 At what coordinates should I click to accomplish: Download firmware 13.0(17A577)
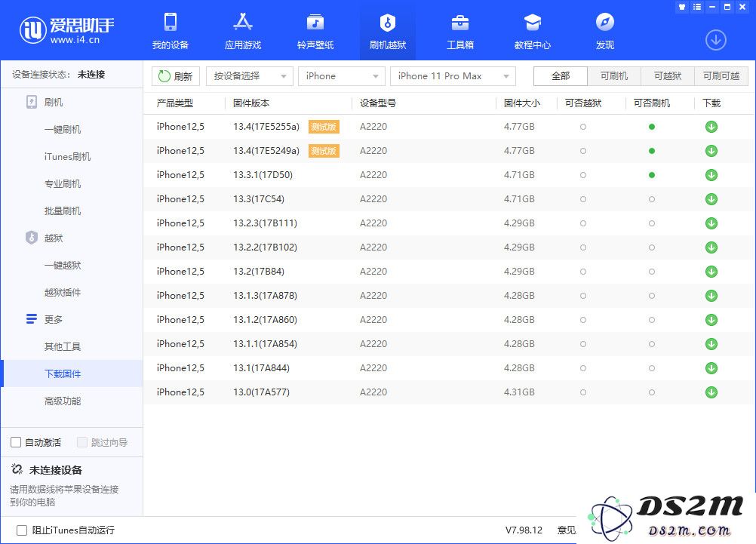(x=711, y=392)
